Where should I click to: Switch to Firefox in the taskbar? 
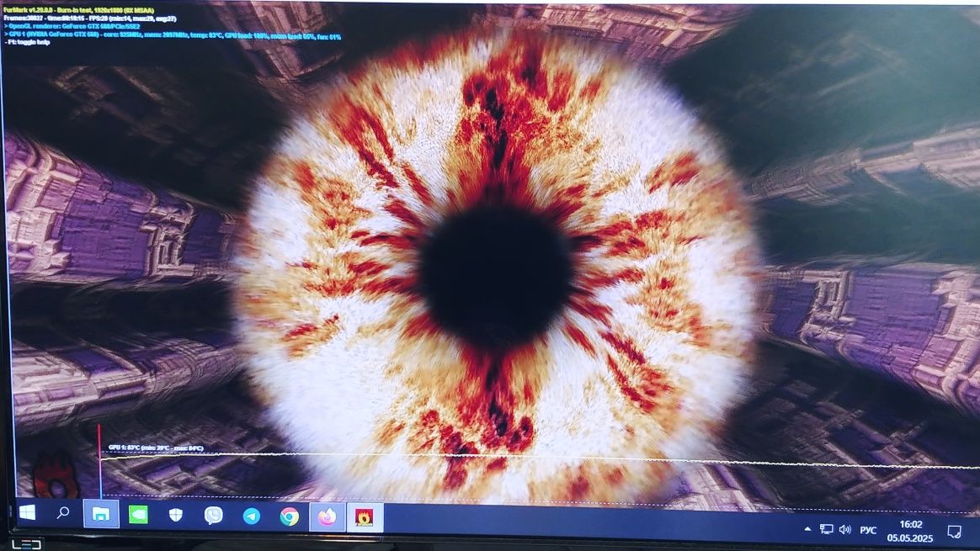click(327, 517)
